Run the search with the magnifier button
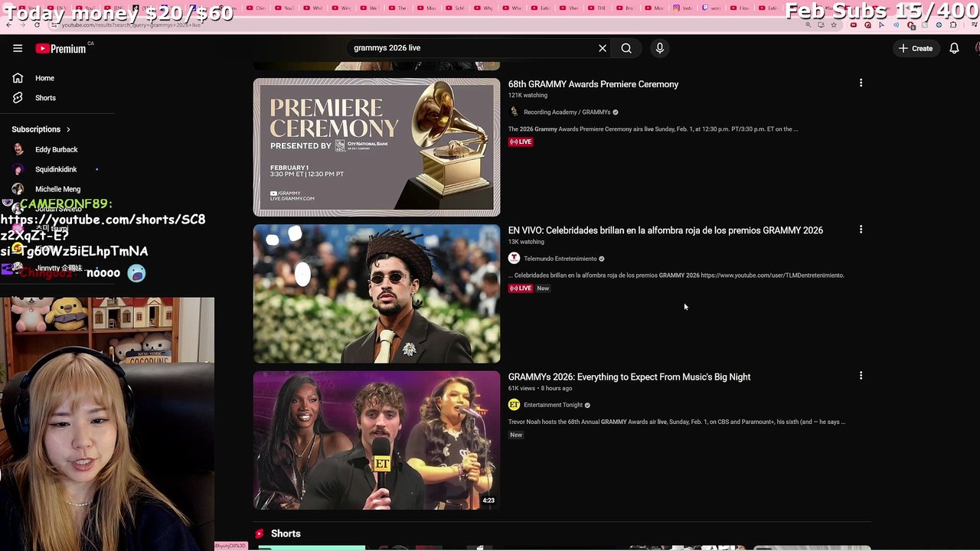980x551 pixels. tap(626, 48)
